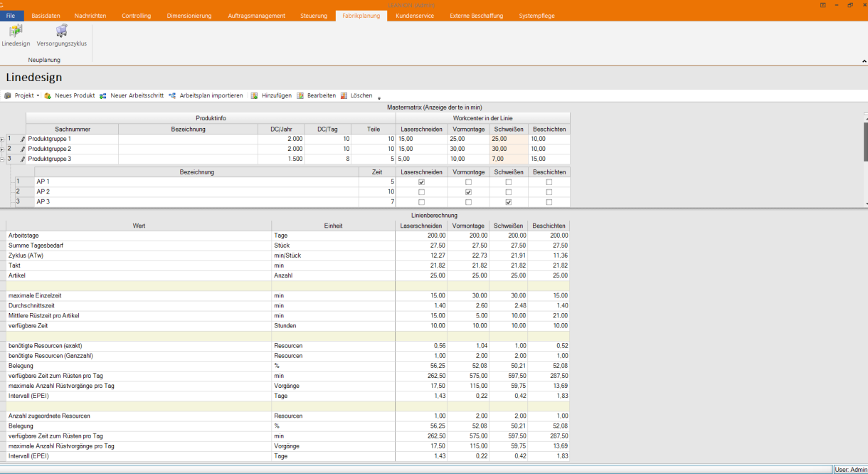Uncheck Laserschneiden checkbox for AP 1
The width and height of the screenshot is (868, 474).
click(x=422, y=182)
